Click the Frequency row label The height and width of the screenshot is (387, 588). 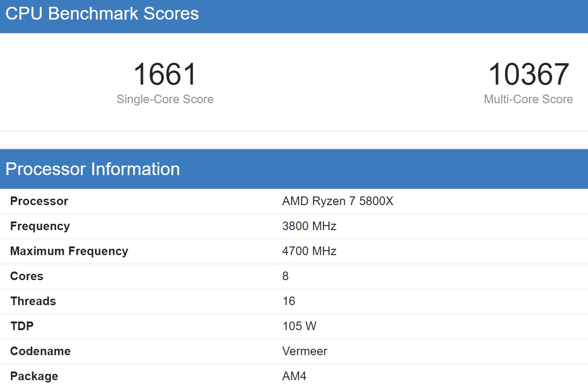pyautogui.click(x=40, y=226)
